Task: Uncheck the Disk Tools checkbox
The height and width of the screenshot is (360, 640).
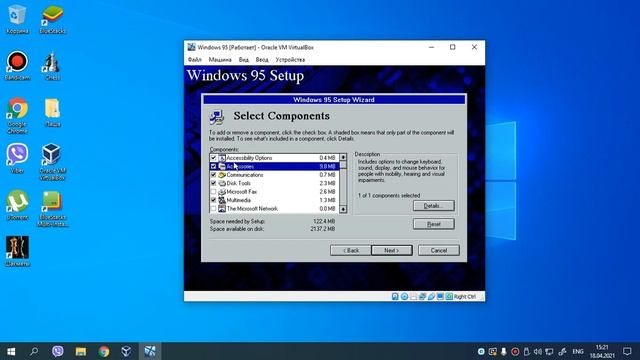Action: point(213,183)
